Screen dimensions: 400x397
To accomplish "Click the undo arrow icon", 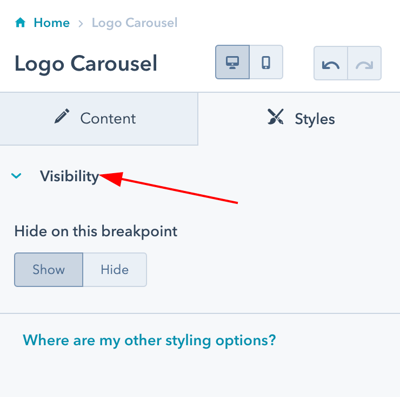I will tap(331, 63).
